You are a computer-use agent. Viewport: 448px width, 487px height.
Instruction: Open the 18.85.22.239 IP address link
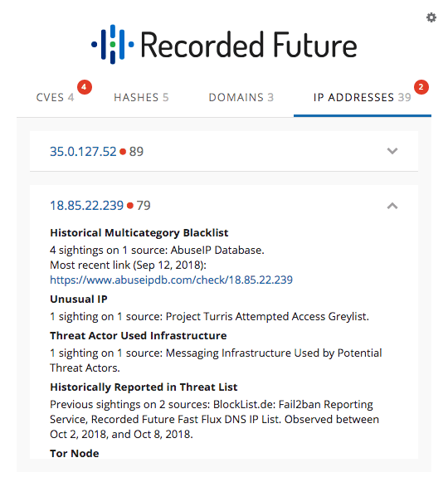(86, 205)
